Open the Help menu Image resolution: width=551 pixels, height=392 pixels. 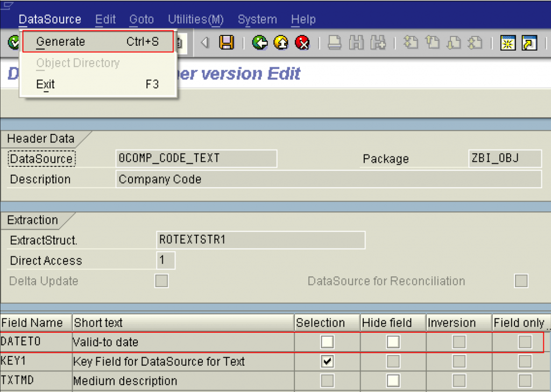(303, 19)
